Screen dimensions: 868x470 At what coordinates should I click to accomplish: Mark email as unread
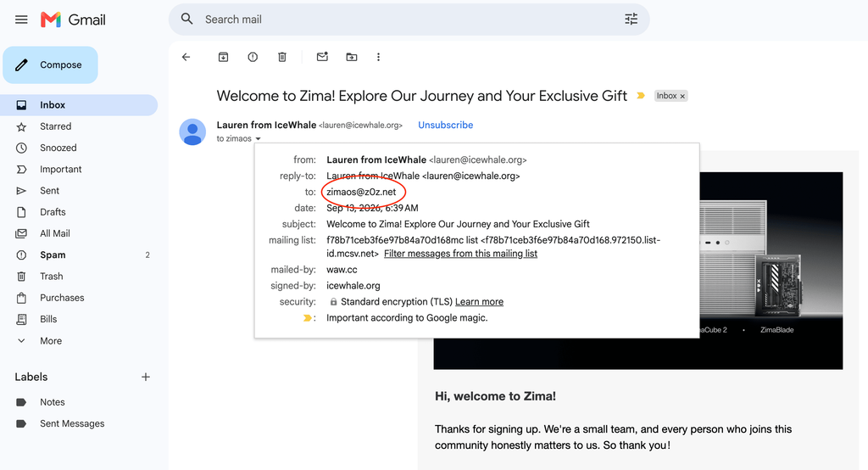point(322,57)
